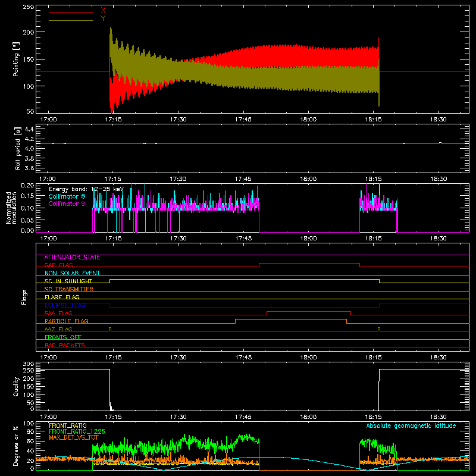This screenshot has width=476, height=476.
Task: Click the SC_TRANSMITTER flag label
Action: 69,289
